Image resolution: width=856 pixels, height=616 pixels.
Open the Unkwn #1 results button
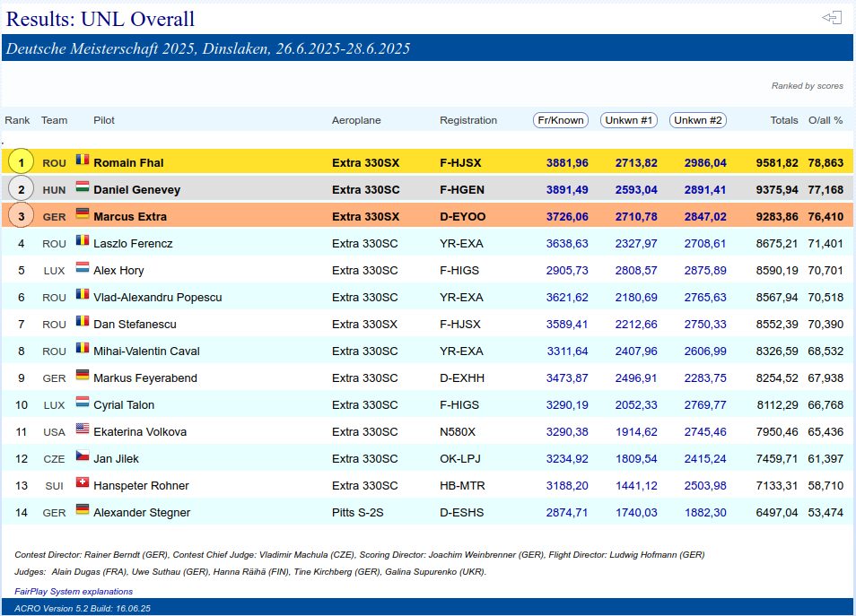click(629, 120)
